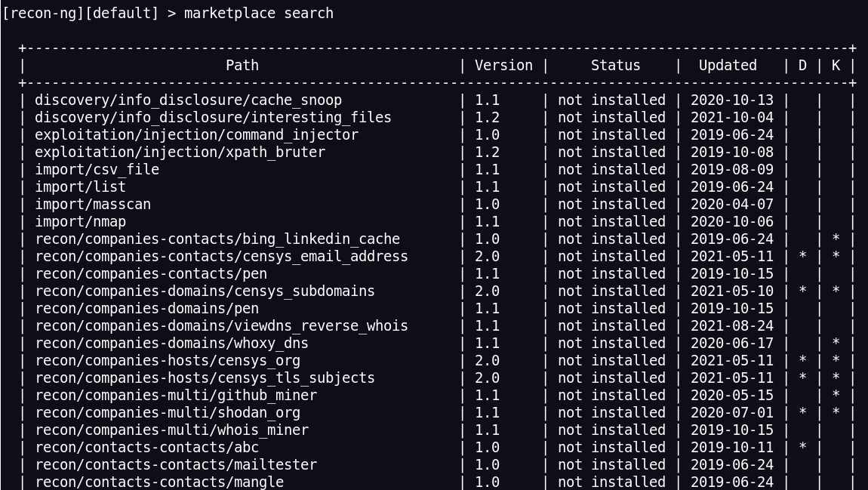Select recon/companies-domains/pen path
The width and height of the screenshot is (868, 490).
tap(146, 308)
